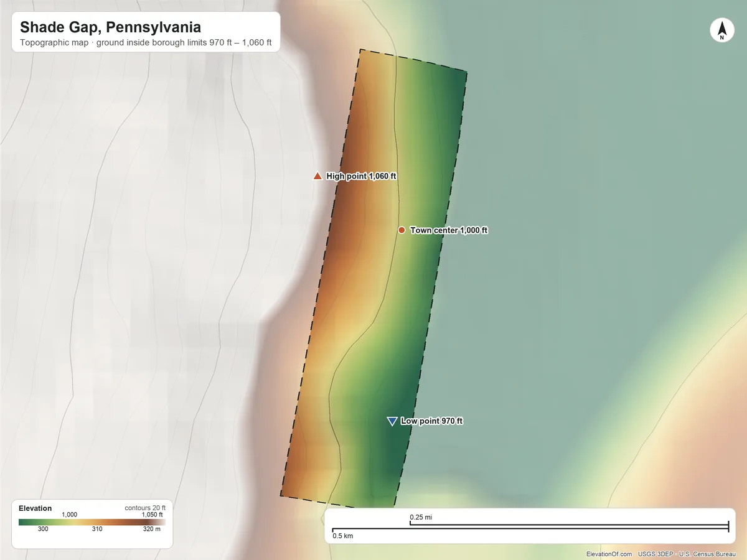Click the 'Shade Gap, Pennsylvania' title
747x560 pixels.
110,27
